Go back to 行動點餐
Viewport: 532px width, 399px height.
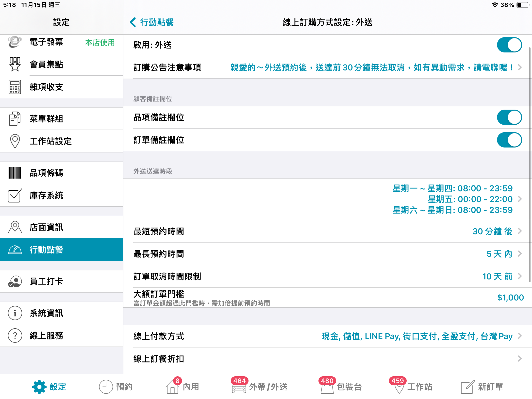[152, 22]
